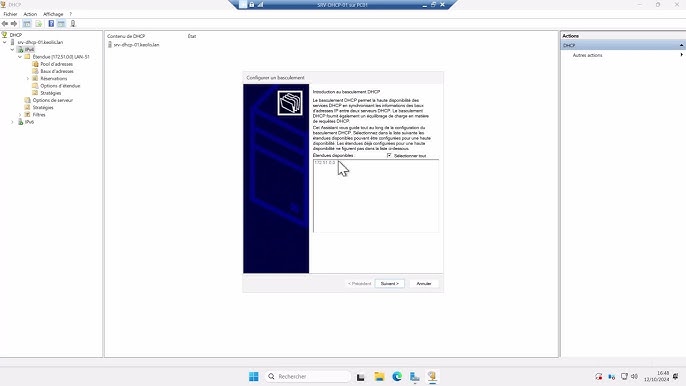The width and height of the screenshot is (686, 386).
Task: Select the IPv4 node in the tree
Action: 29,49
